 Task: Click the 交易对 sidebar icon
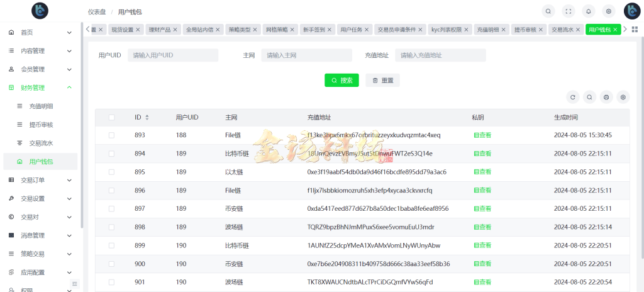coord(11,216)
